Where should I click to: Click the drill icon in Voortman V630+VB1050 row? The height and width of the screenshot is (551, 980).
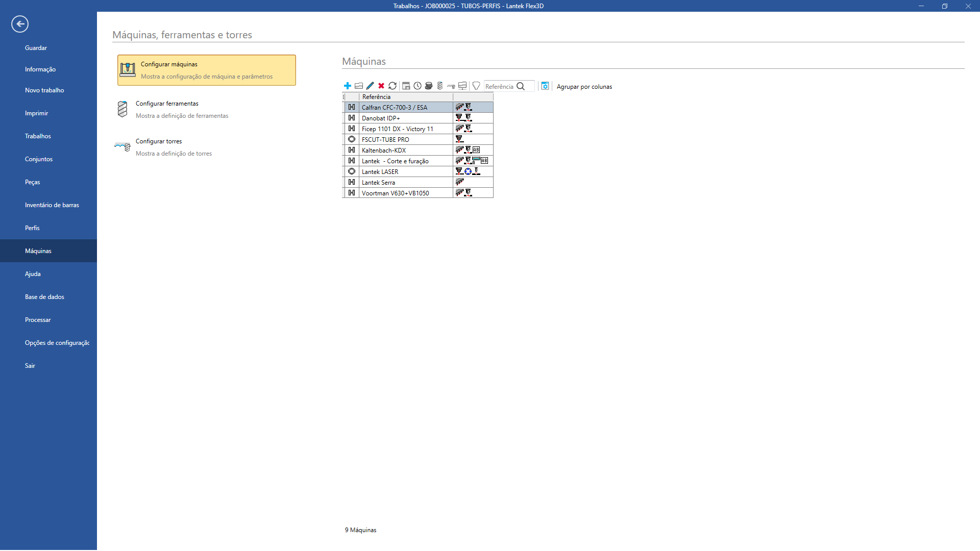tap(469, 193)
